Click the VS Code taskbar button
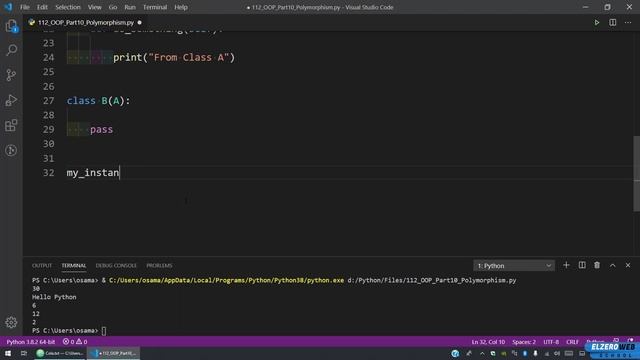The width and height of the screenshot is (640, 360). click(114, 353)
